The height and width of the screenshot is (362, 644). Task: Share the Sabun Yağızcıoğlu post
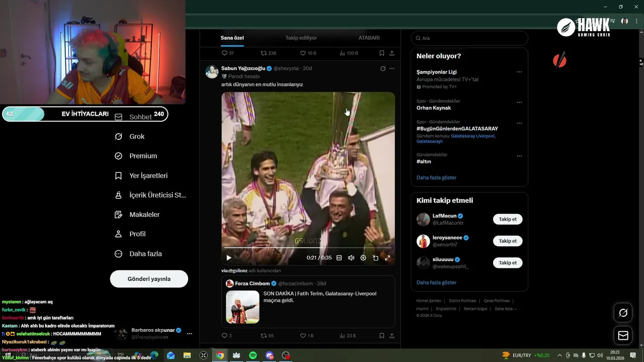coord(392,335)
